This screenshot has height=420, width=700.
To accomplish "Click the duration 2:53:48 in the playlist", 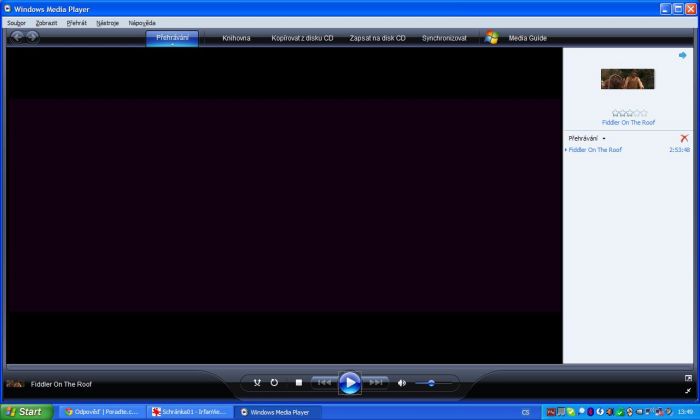I will 679,150.
